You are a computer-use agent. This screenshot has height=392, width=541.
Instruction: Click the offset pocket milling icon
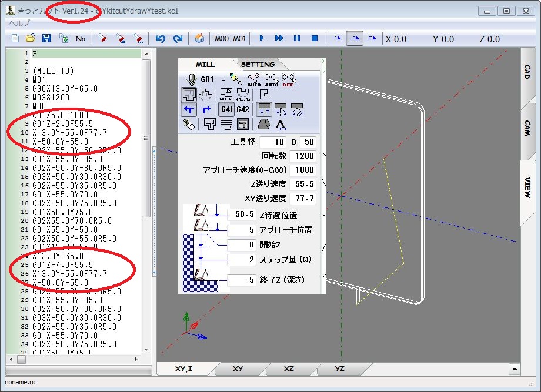[210, 124]
